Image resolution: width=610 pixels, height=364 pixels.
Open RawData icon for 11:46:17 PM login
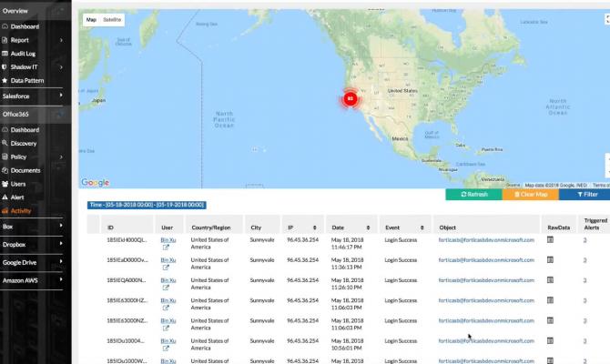point(550,240)
